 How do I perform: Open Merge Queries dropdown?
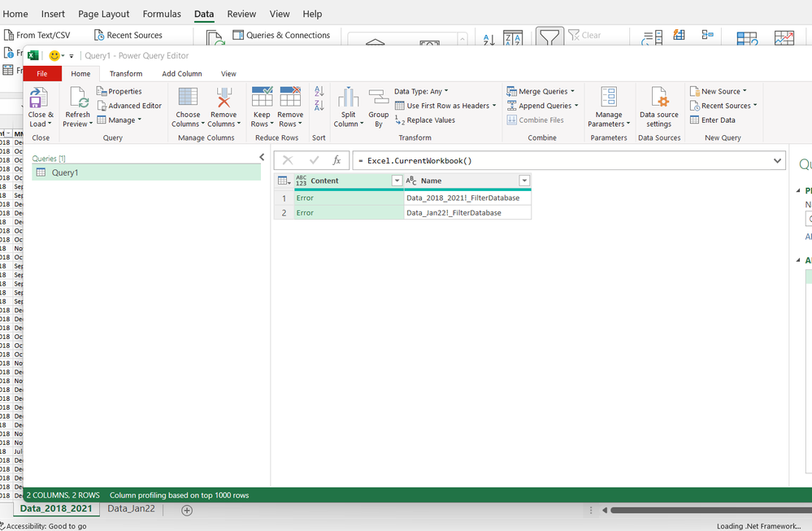point(541,91)
